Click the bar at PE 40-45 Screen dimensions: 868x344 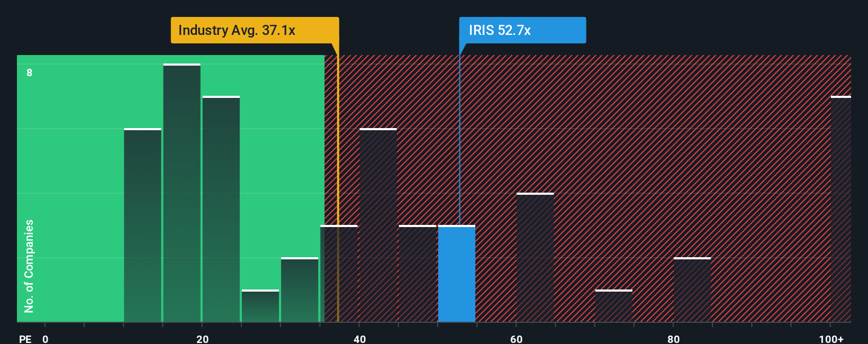pyautogui.click(x=378, y=225)
